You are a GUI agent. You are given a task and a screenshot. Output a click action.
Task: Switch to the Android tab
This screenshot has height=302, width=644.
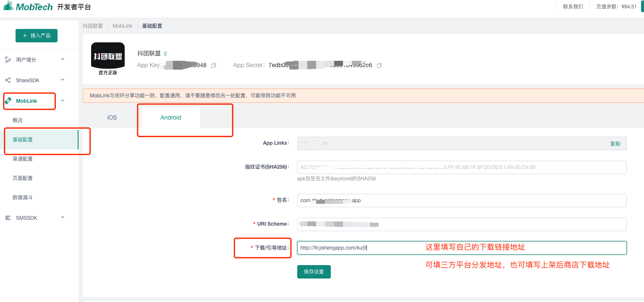click(x=171, y=117)
